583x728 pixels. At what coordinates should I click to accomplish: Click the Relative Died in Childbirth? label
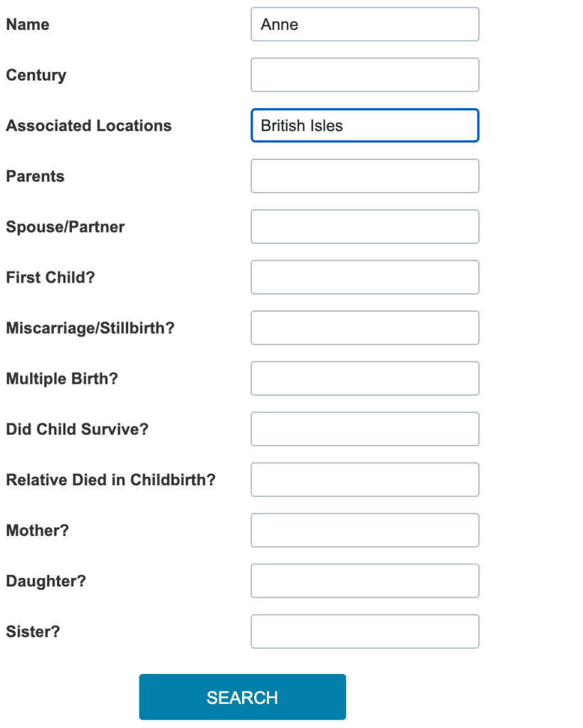[110, 480]
